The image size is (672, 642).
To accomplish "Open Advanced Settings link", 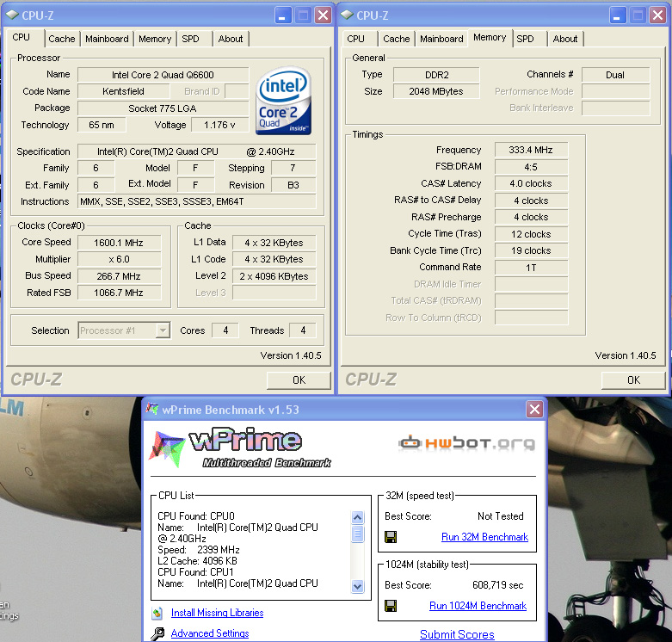I will pos(210,633).
